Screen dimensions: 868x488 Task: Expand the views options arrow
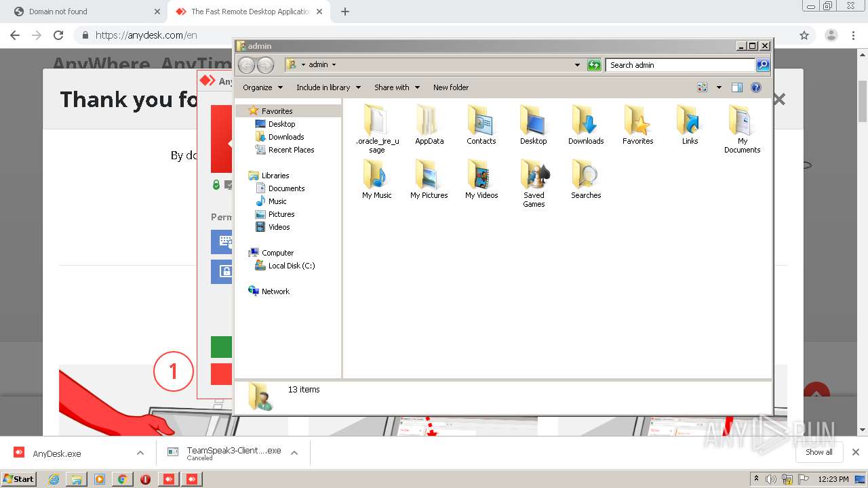click(x=719, y=87)
